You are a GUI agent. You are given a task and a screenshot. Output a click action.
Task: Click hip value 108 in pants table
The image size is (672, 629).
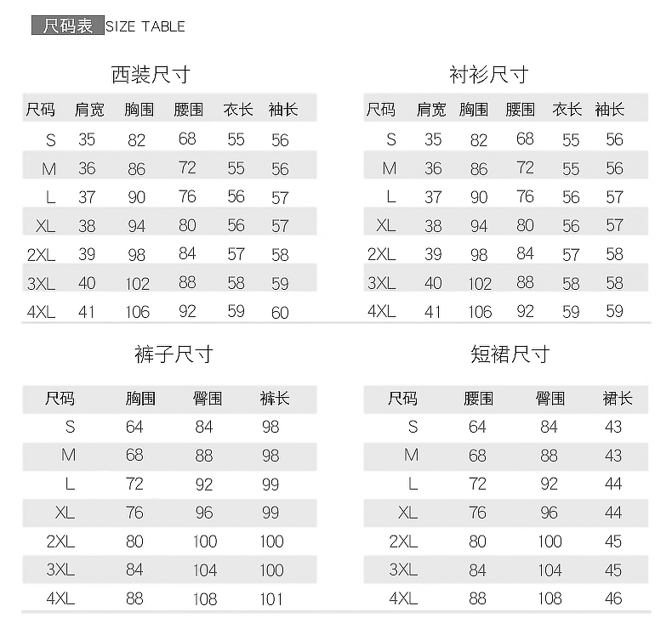(x=205, y=599)
